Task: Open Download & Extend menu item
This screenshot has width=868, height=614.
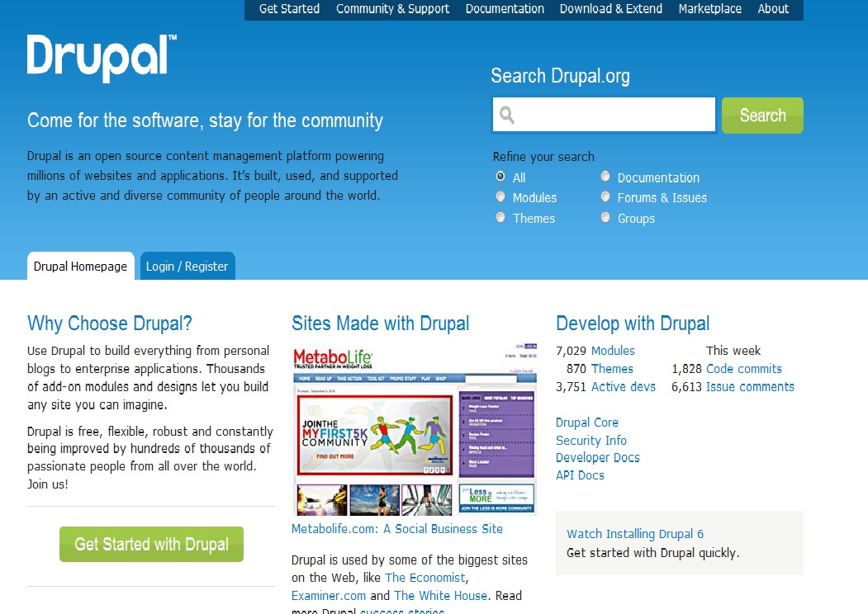Action: click(610, 9)
